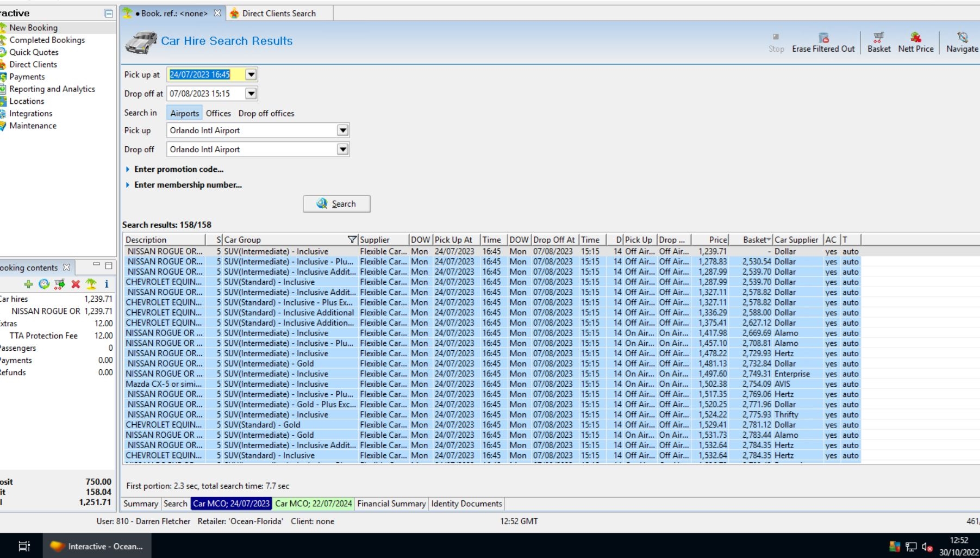Click the Integrations icon in the sidebar
Screen dimensions: 980x558
[x=3, y=113]
